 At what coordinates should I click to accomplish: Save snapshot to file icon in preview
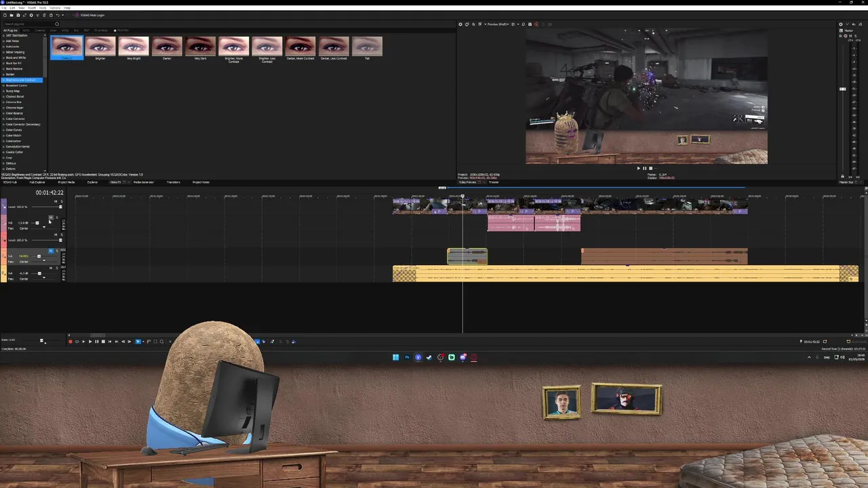point(530,24)
